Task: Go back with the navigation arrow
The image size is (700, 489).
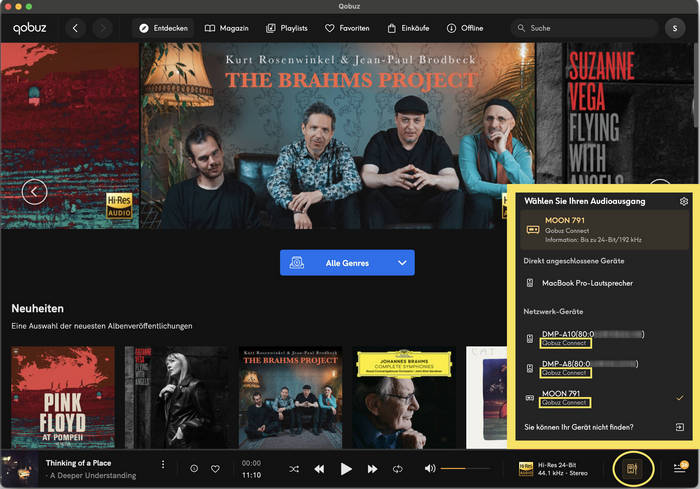Action: point(75,28)
